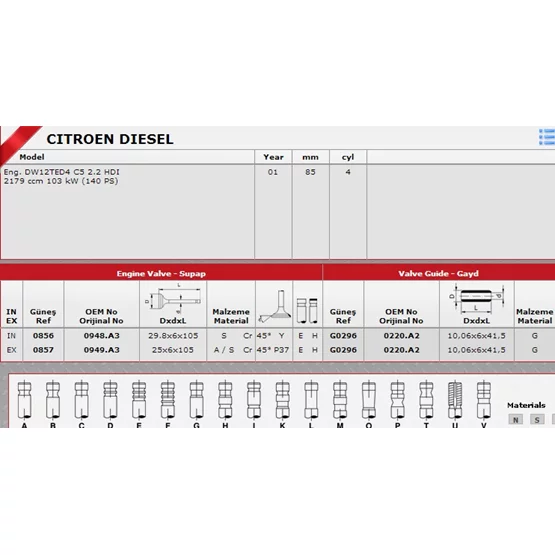Click the Model column header

coord(32,157)
